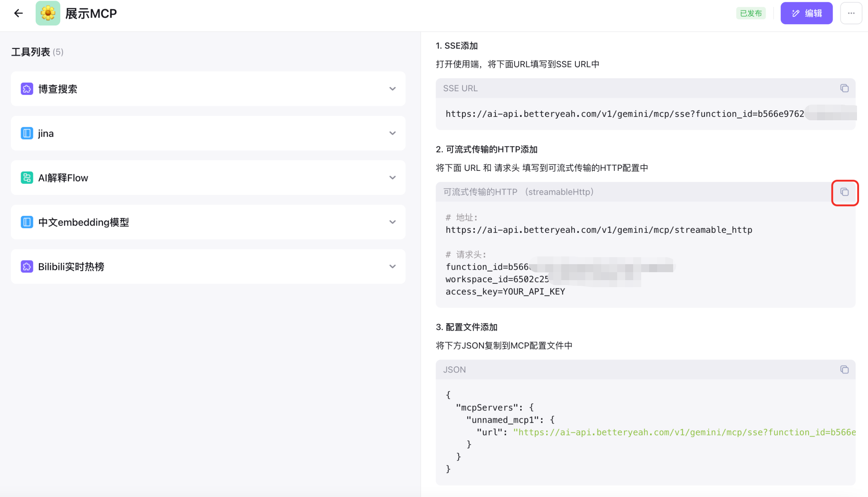Expand the Bilibili实时热榜 chevron

point(392,266)
